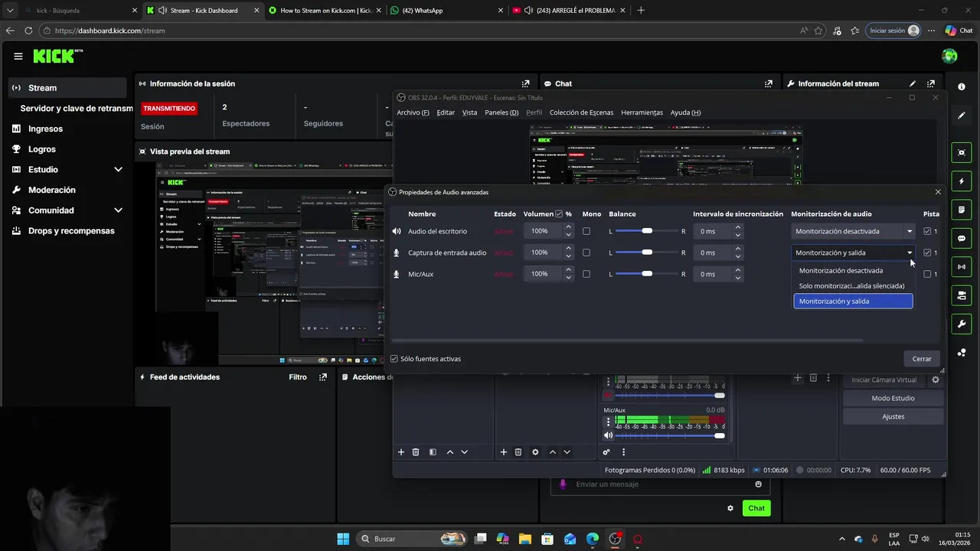Toggle the wrench stream info icon in right sidebar
980x551 pixels.
point(962,324)
